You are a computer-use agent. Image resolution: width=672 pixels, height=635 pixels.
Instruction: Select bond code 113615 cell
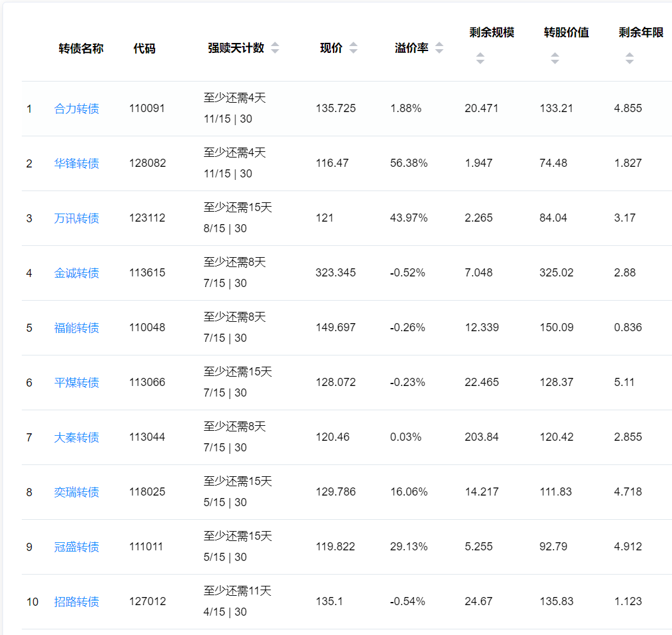147,273
